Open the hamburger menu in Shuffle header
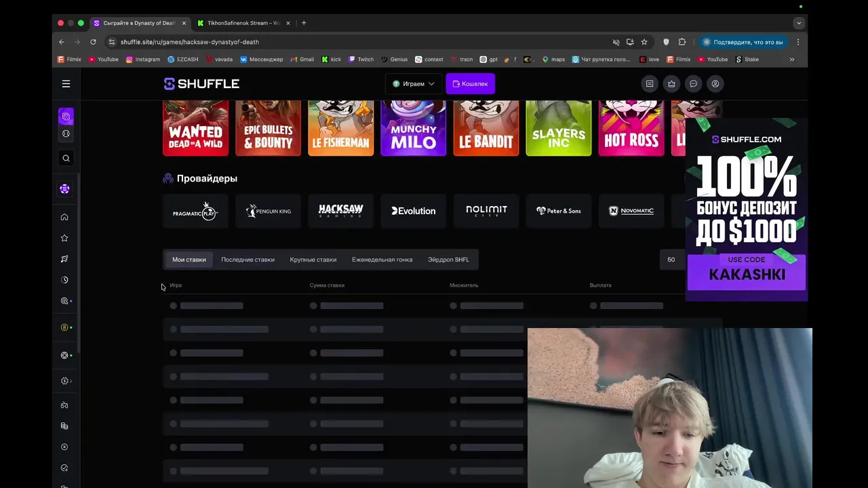This screenshot has width=868, height=488. [x=66, y=84]
